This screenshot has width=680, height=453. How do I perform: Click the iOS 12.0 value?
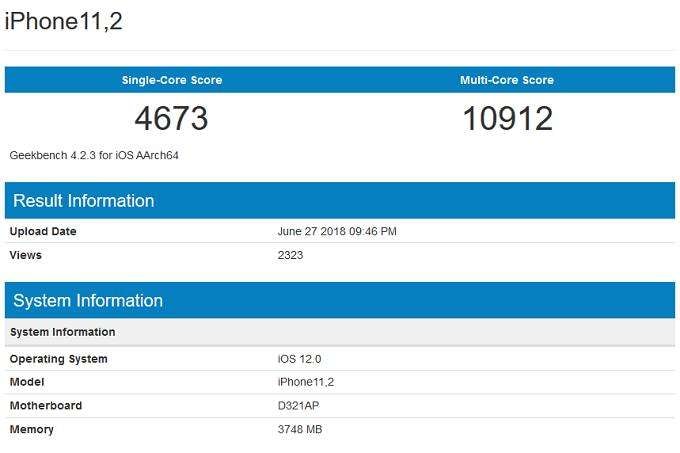299,359
